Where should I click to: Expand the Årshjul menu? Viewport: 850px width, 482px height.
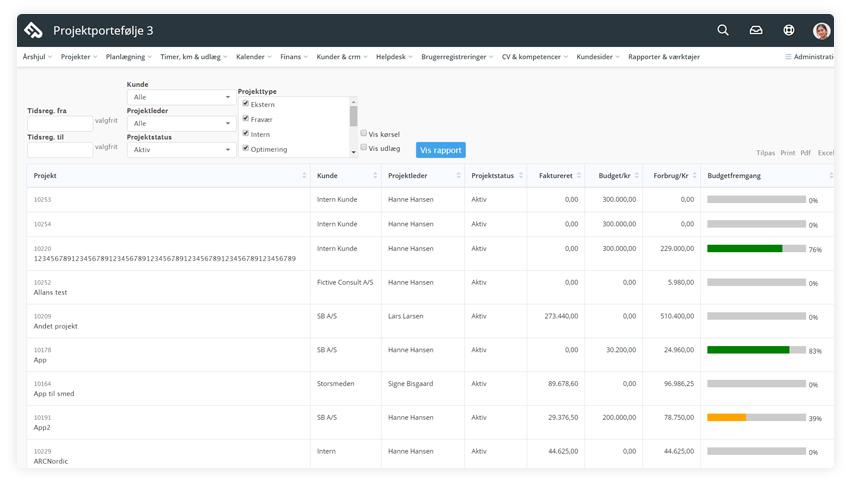37,56
